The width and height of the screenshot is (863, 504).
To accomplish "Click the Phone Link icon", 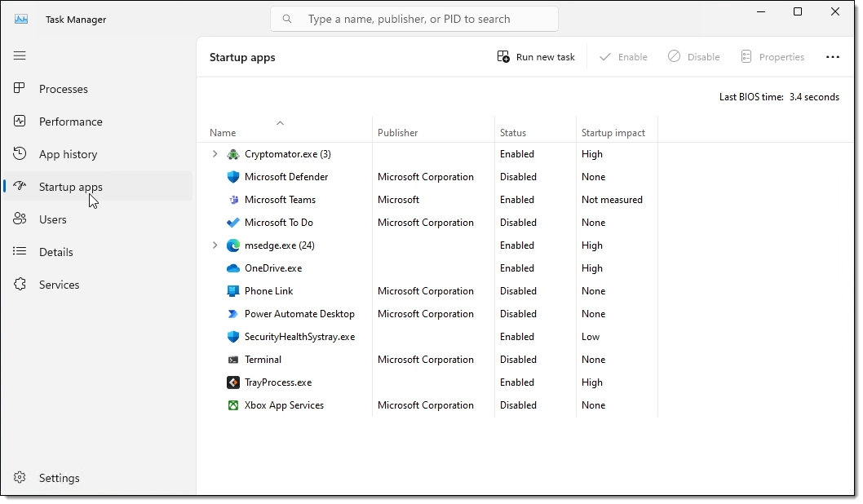I will pos(233,291).
